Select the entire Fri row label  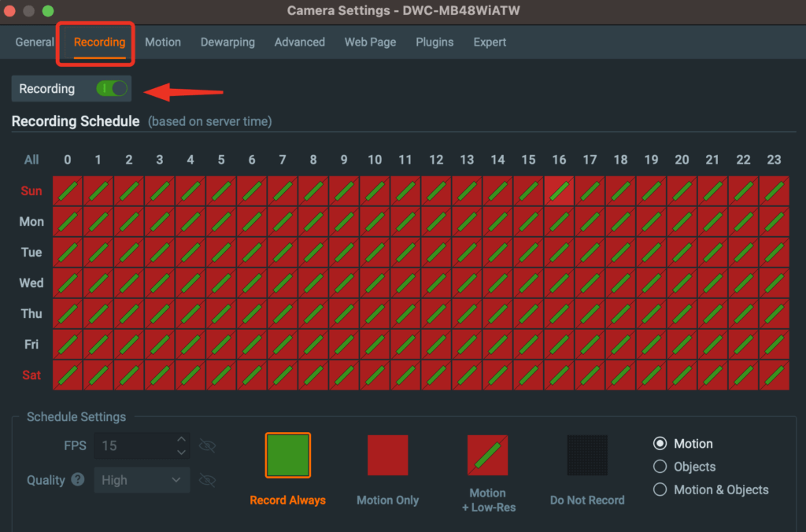pos(31,345)
